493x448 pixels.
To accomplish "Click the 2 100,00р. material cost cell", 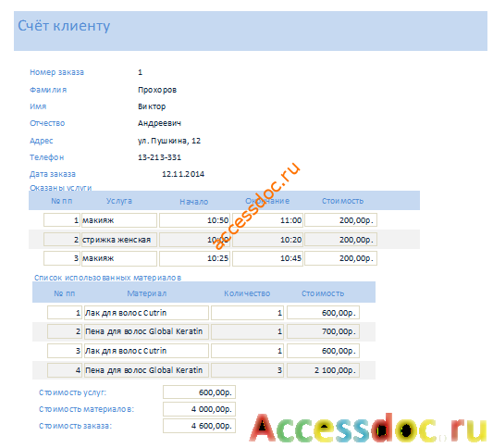I will pyautogui.click(x=323, y=370).
